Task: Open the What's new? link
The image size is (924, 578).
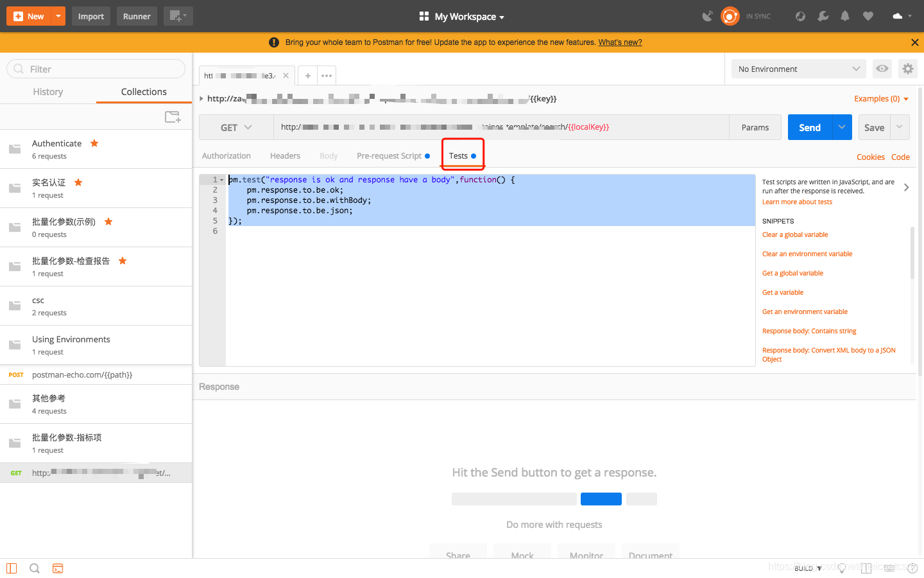Action: click(x=620, y=42)
